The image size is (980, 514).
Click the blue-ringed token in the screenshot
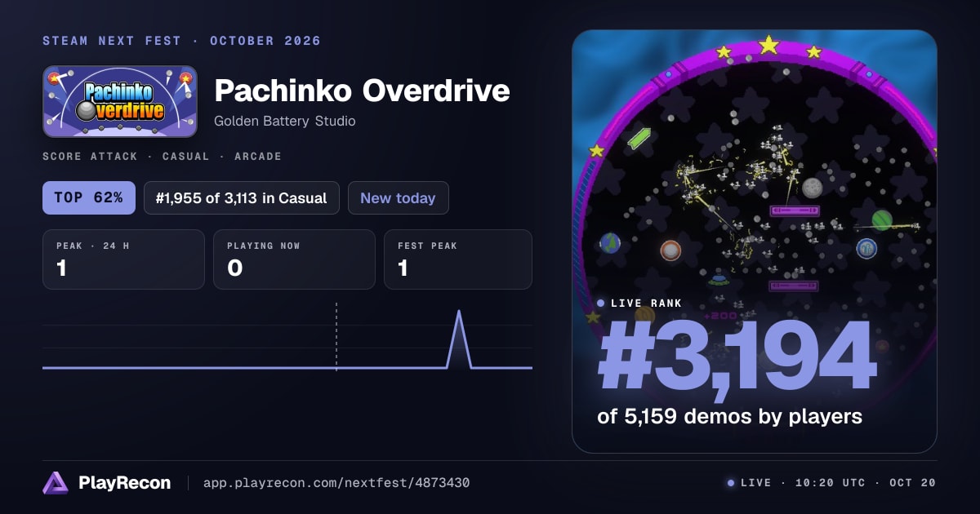tap(866, 248)
